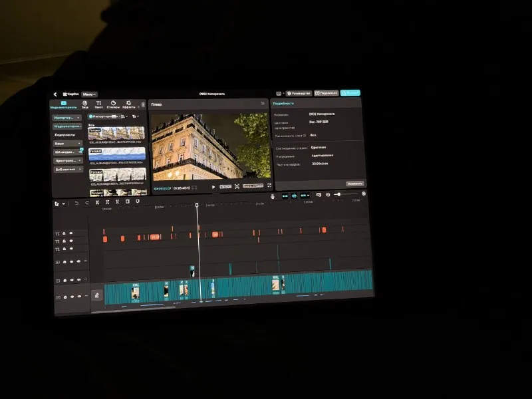Image resolution: width=532 pixels, height=399 pixels.
Task: Toggle visibility of the second text track
Action: coord(71,241)
